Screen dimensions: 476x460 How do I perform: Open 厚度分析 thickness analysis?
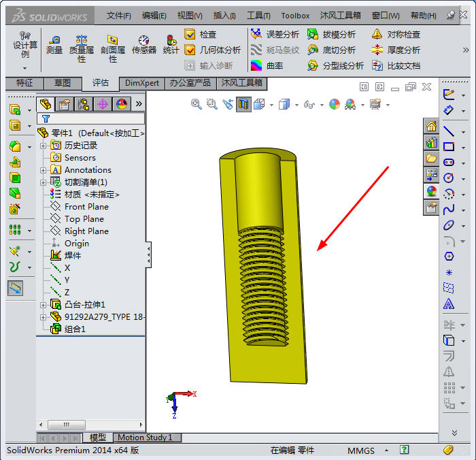pyautogui.click(x=396, y=50)
